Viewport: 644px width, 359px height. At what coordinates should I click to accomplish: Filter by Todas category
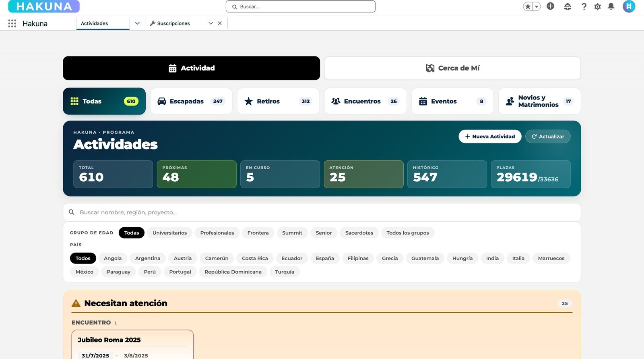tap(104, 101)
